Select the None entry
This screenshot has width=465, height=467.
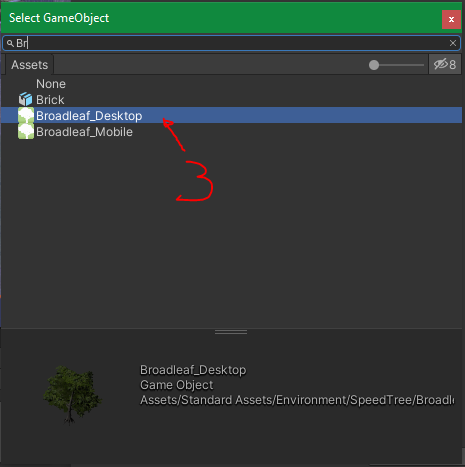coord(231,84)
